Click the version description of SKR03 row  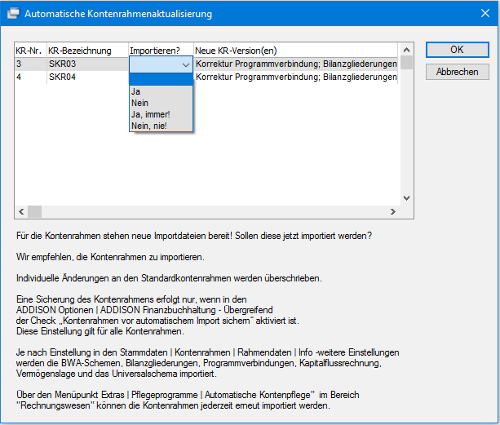(x=296, y=64)
